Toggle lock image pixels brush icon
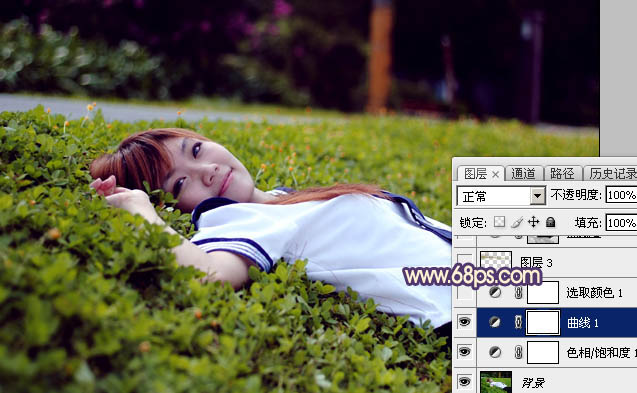This screenshot has height=393, width=637. (x=517, y=222)
